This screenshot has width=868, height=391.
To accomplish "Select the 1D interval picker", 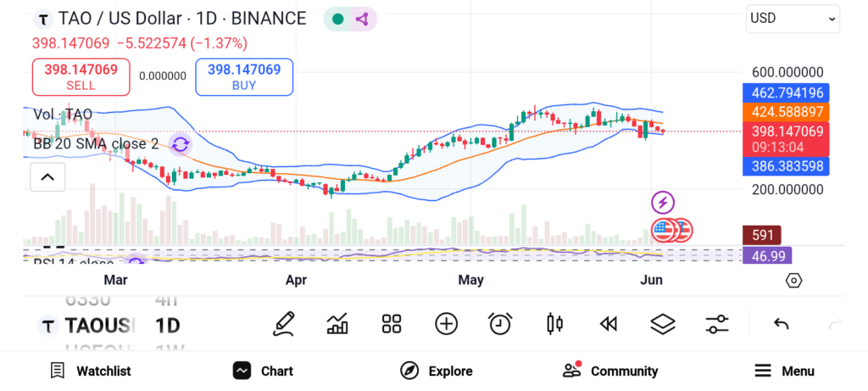I will pyautogui.click(x=167, y=325).
